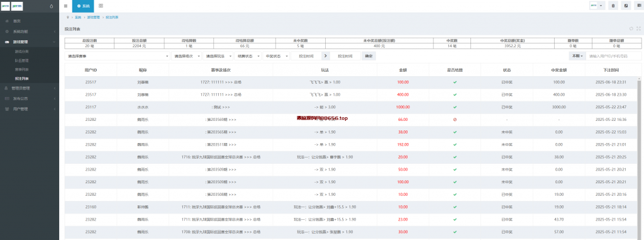Image resolution: width=644 pixels, height=240 pixels.
Task: Click the users icon beside 用户管理
Action: (x=7, y=109)
